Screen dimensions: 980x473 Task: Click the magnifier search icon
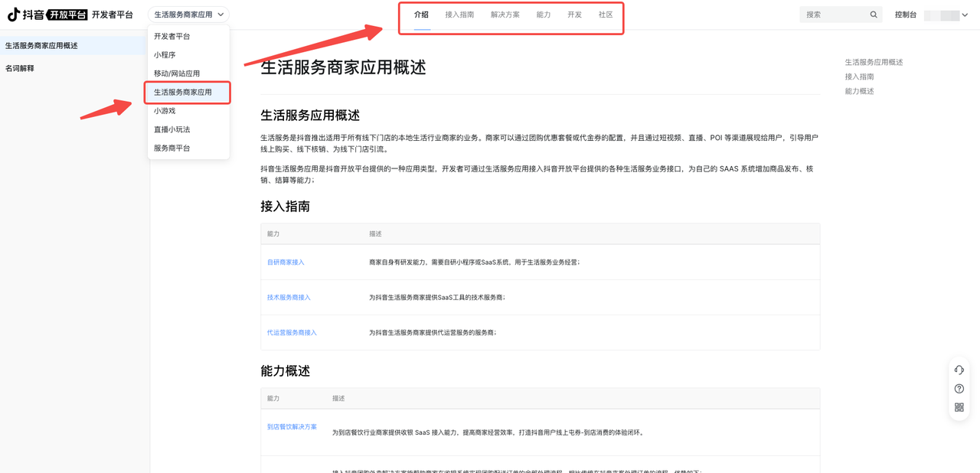[874, 15]
